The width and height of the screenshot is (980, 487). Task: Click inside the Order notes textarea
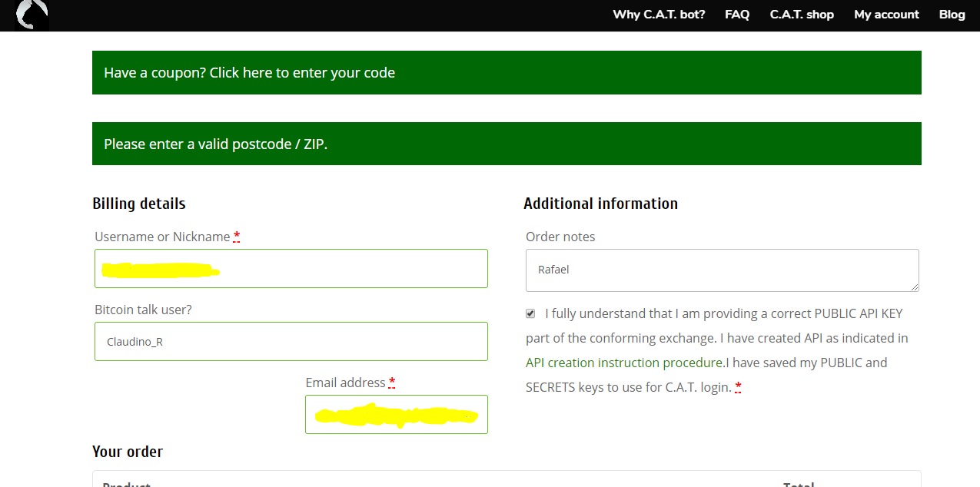click(723, 270)
